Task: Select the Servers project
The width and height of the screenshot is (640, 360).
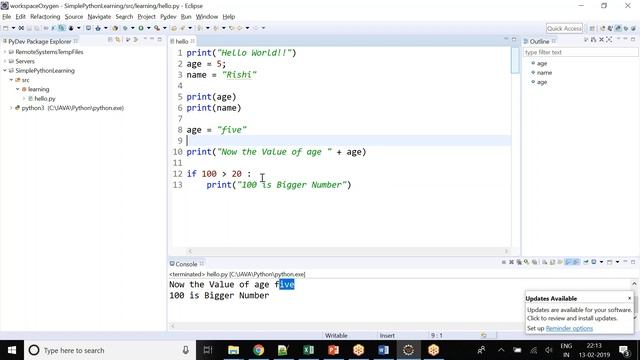Action: coord(25,61)
